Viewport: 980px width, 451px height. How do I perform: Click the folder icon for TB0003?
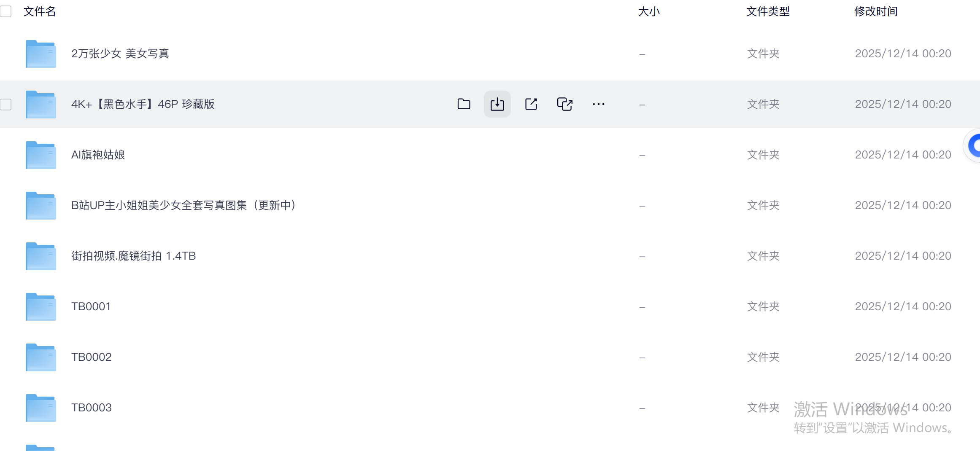point(40,408)
